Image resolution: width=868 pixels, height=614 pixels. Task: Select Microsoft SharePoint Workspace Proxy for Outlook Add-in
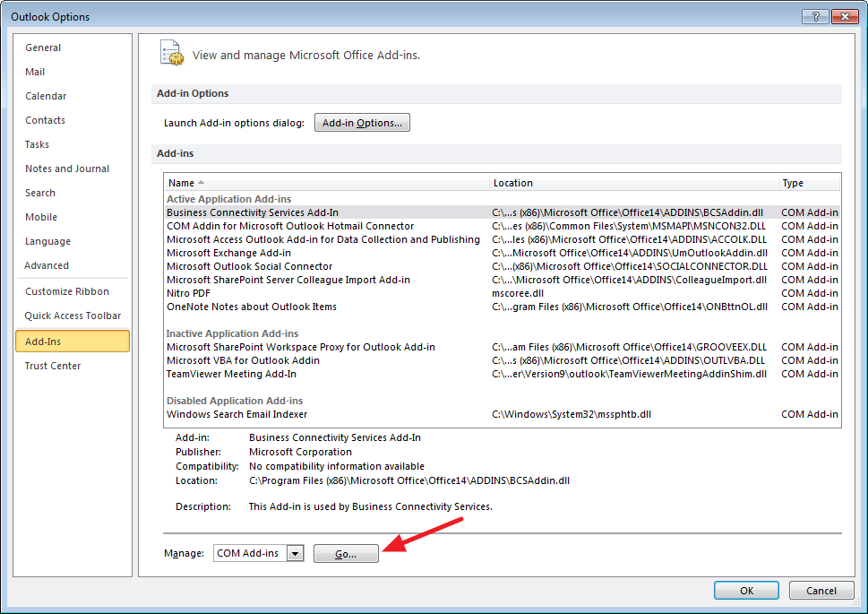503,347
